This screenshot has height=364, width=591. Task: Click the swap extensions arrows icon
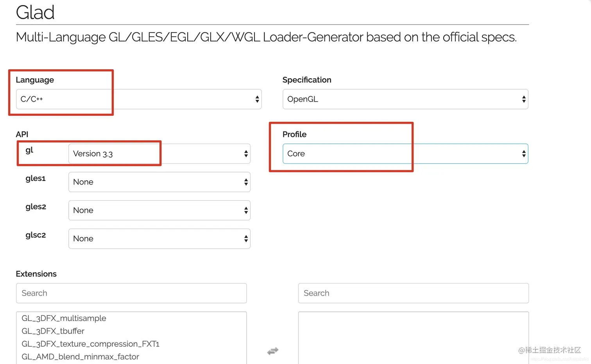[x=273, y=351]
